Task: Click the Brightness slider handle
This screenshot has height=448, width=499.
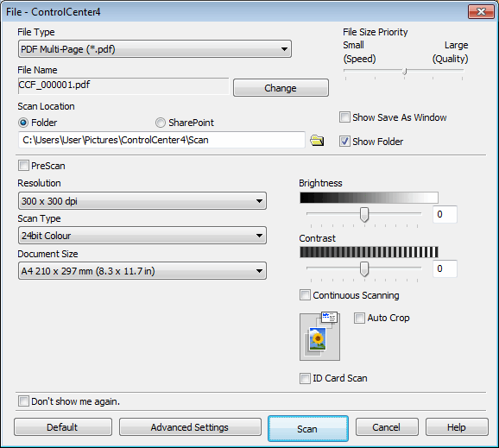Action: (x=364, y=214)
